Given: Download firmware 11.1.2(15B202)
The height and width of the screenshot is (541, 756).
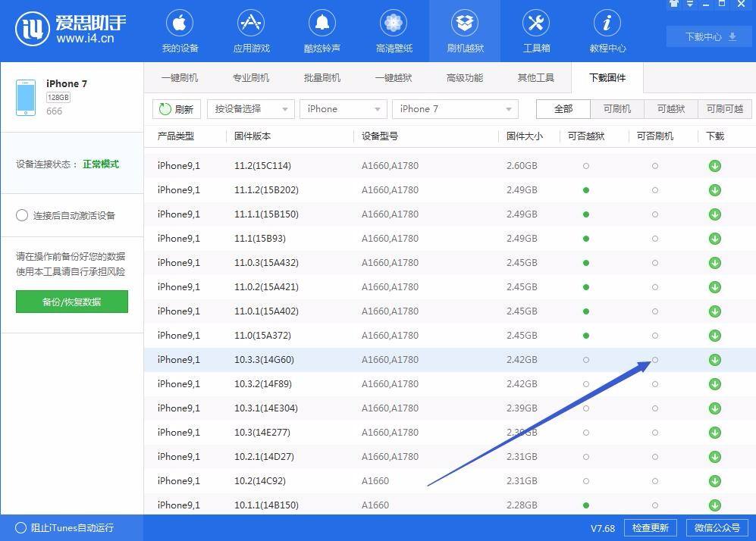Looking at the screenshot, I should click(714, 190).
